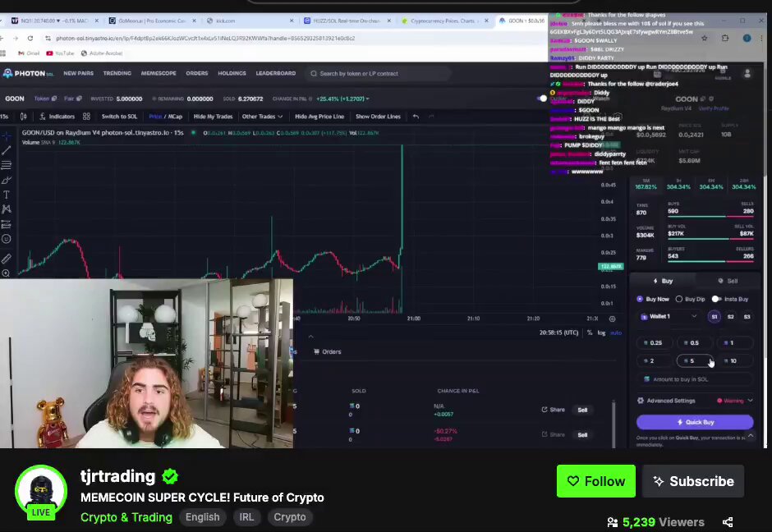Viewport: 772px width, 532px height.
Task: Select the Text annotation tool
Action: pyautogui.click(x=7, y=195)
